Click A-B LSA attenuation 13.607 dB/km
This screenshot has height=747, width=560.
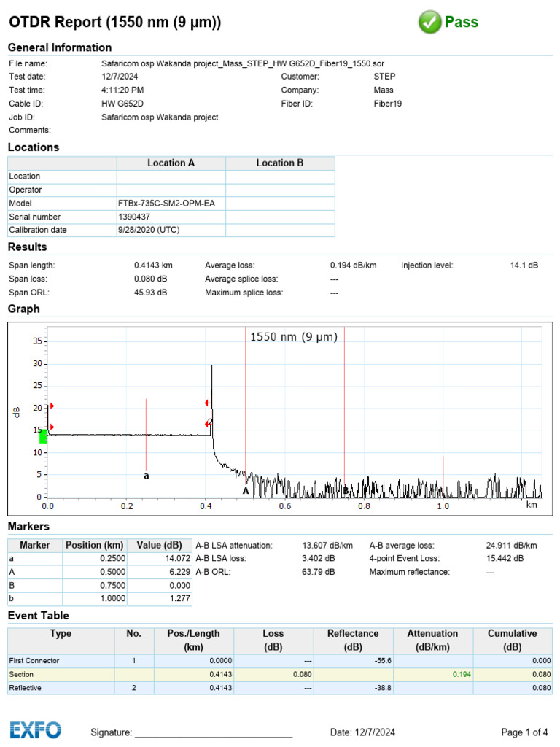(x=327, y=546)
